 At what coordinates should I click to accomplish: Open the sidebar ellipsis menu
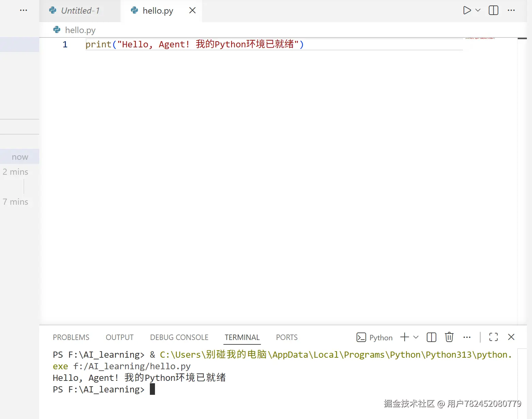[x=23, y=10]
